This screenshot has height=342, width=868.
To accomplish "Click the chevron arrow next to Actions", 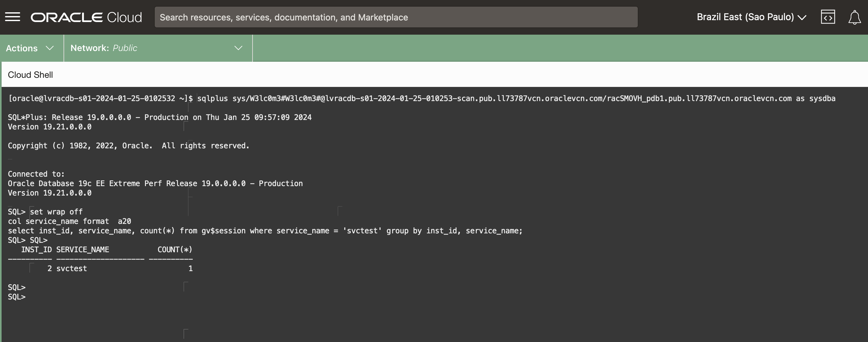I will (50, 48).
